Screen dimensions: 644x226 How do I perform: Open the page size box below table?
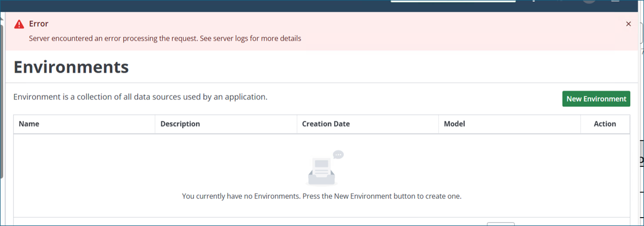(501, 224)
